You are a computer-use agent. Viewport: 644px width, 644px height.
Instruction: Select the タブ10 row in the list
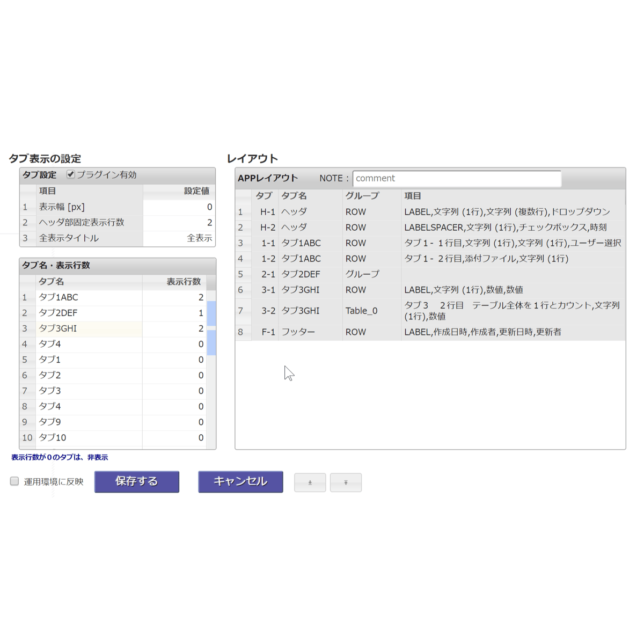(x=80, y=437)
